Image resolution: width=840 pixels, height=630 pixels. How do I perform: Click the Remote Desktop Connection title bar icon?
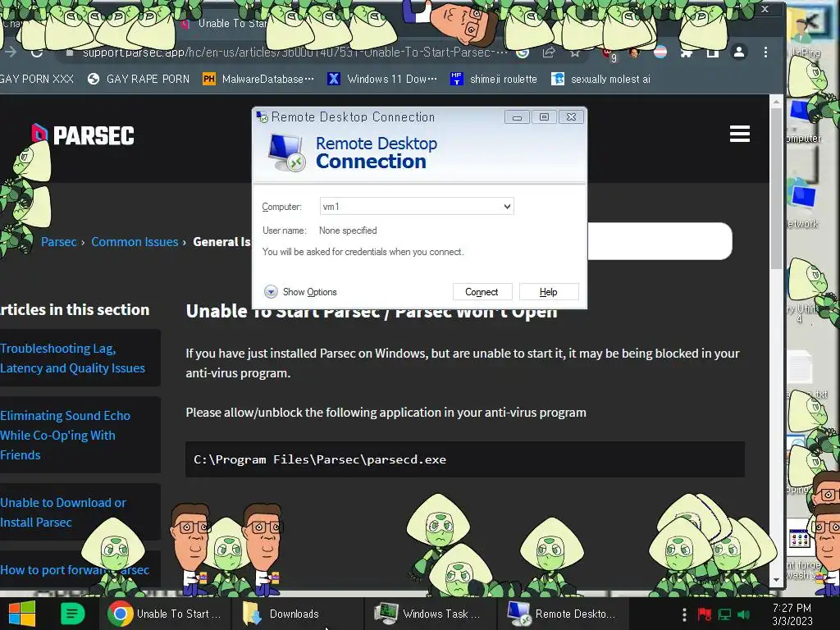tap(262, 116)
